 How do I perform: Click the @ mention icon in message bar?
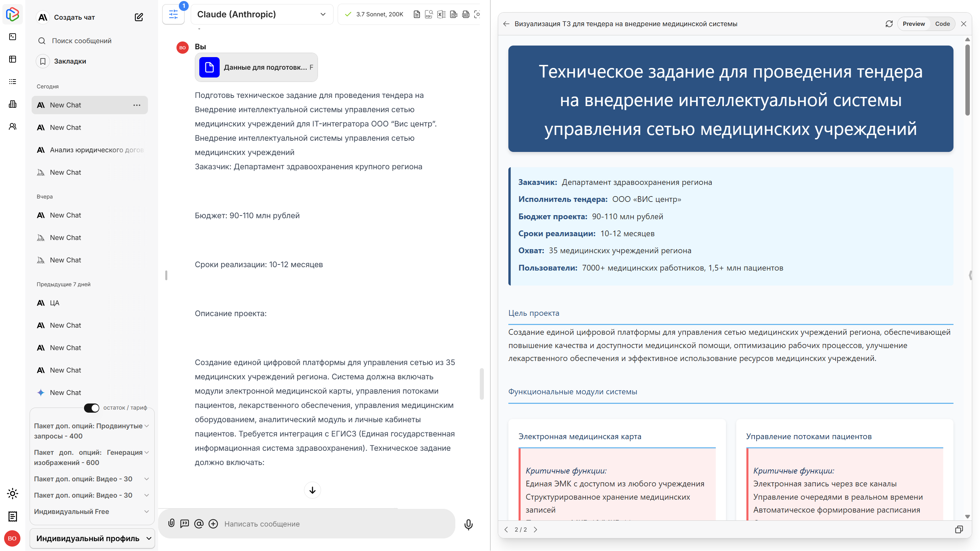(199, 524)
